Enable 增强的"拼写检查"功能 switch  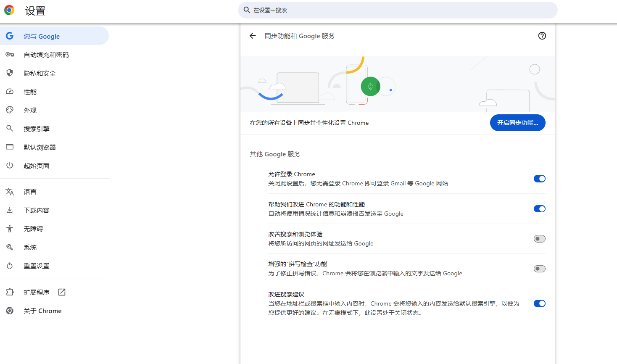(539, 269)
